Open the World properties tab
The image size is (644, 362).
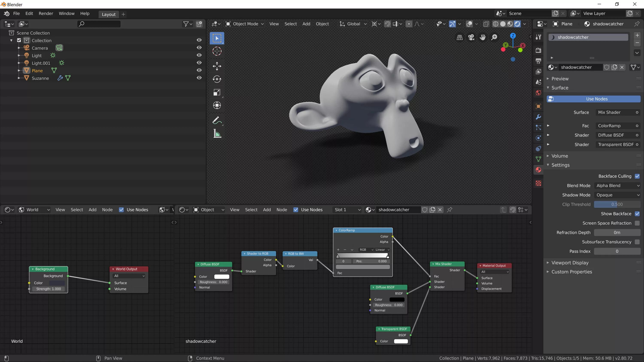(x=538, y=93)
